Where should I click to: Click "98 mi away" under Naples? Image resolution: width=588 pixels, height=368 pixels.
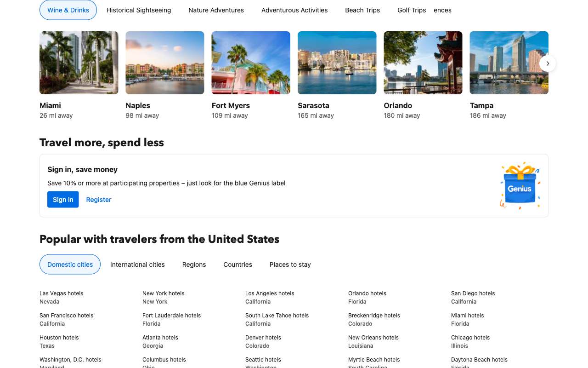click(142, 116)
